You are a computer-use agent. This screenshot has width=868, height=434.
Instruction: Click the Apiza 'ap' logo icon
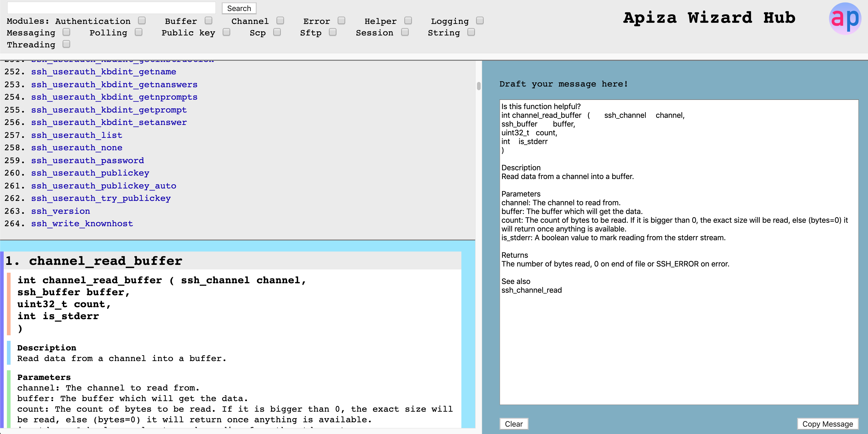[x=845, y=19]
